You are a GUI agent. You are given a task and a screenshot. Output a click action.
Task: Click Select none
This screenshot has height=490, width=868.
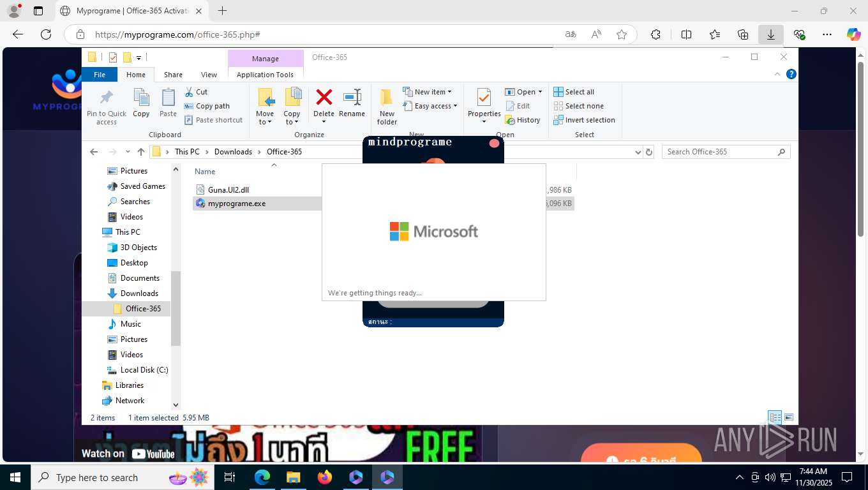(578, 106)
